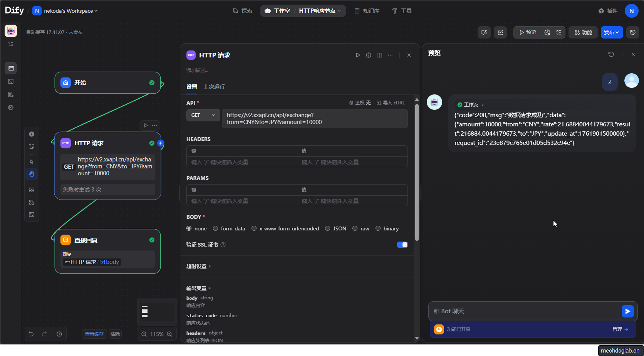This screenshot has width=644, height=356.
Task: Open the checklist icon next to 预览 button
Action: tap(559, 32)
